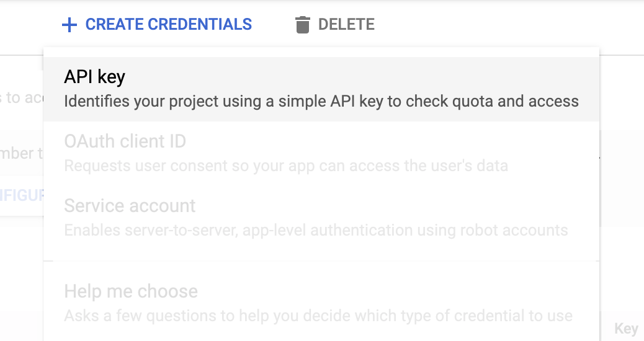Click the Key column header
This screenshot has height=341, width=644.
(627, 329)
